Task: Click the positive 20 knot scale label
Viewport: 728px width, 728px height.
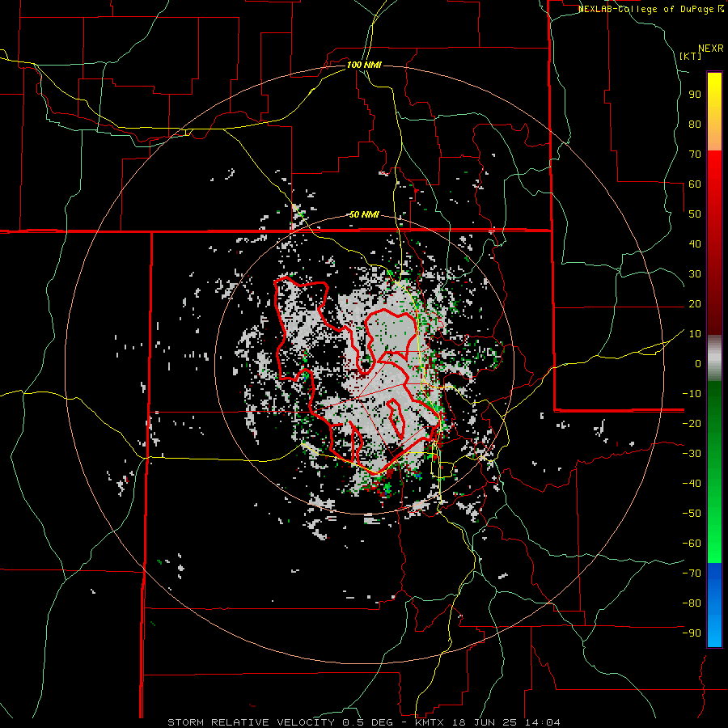Action: coord(695,303)
